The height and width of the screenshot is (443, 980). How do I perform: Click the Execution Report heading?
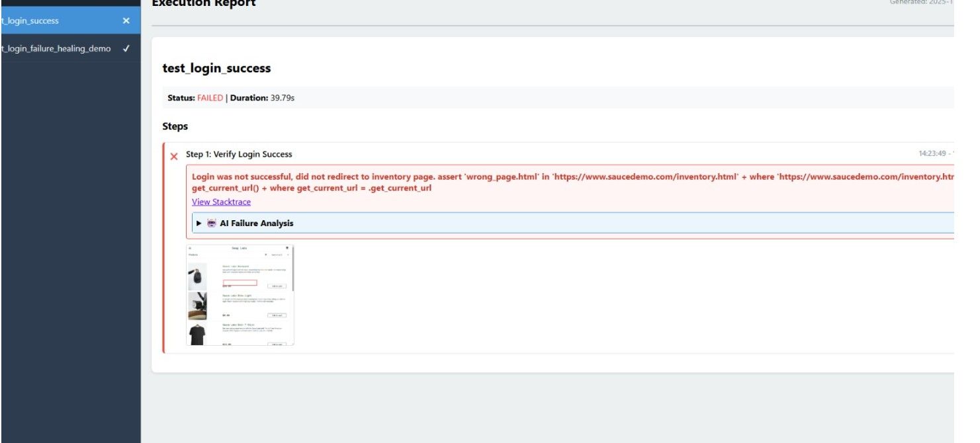(x=204, y=3)
